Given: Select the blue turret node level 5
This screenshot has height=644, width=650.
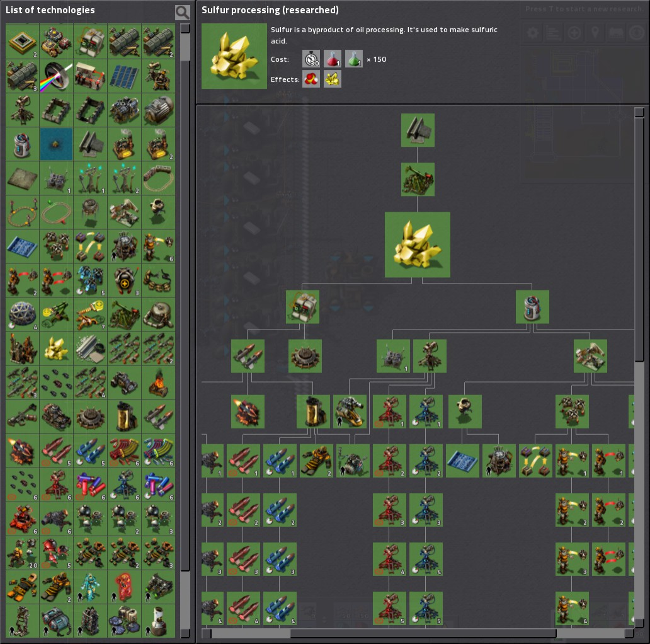Looking at the screenshot, I should (426, 608).
